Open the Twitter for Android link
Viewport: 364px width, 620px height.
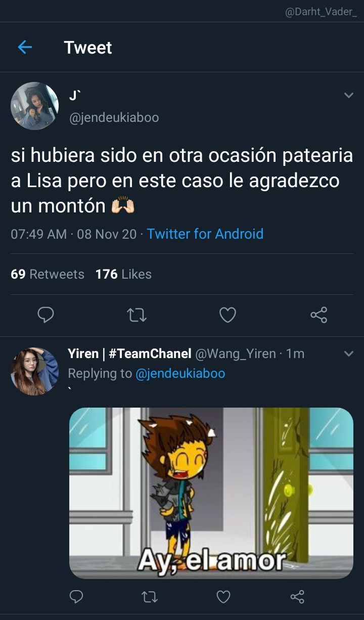[205, 234]
